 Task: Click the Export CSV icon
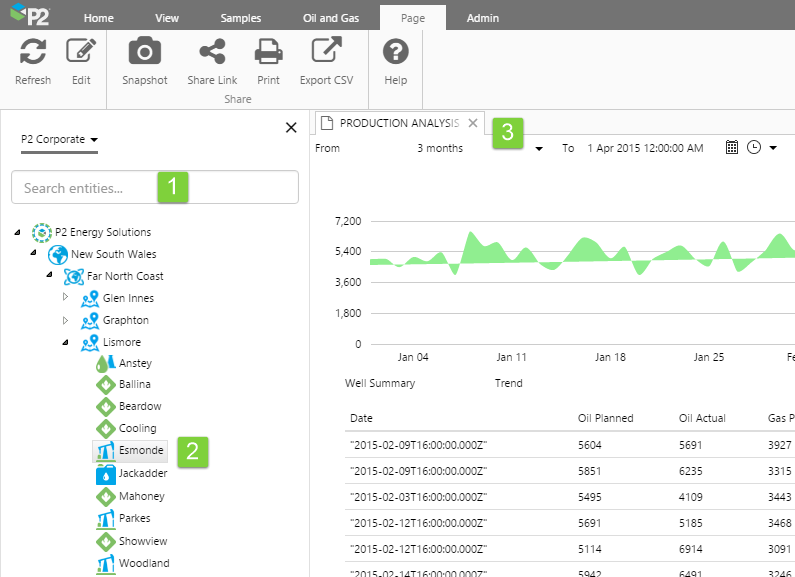328,52
